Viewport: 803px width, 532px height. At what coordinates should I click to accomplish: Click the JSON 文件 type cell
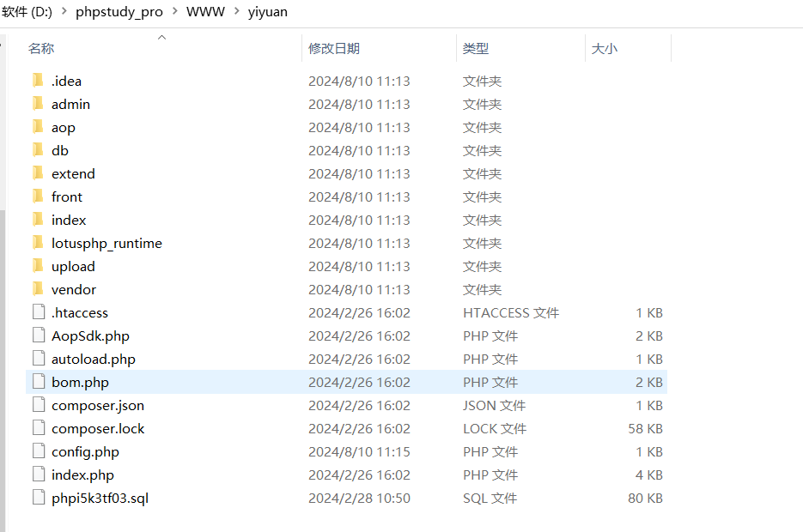[494, 406]
